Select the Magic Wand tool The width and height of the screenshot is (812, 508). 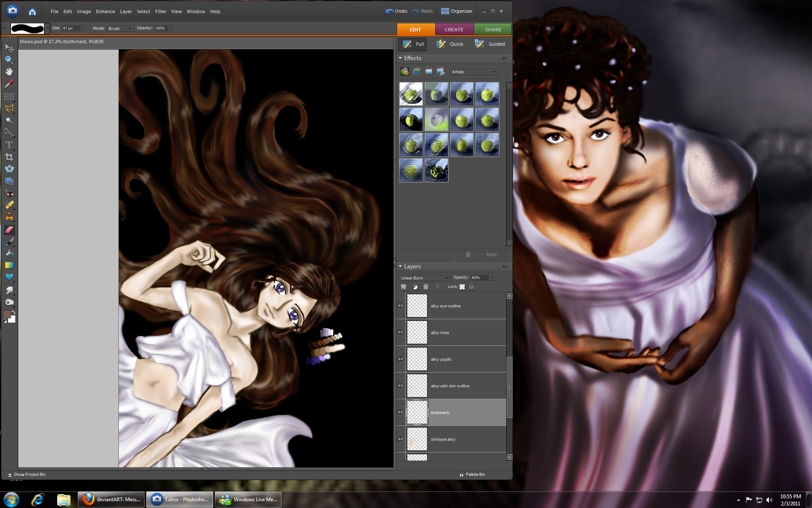(9, 121)
